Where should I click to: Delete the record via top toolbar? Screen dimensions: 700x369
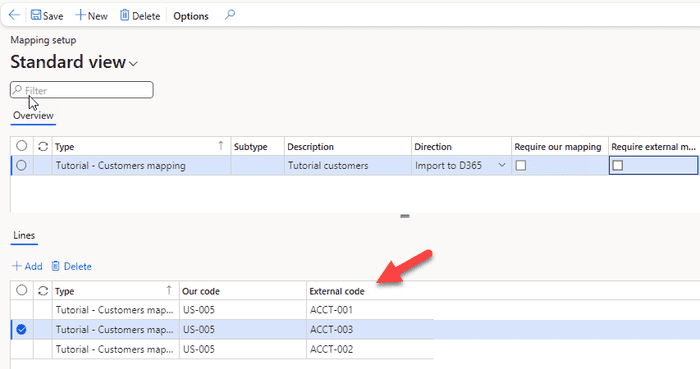140,16
